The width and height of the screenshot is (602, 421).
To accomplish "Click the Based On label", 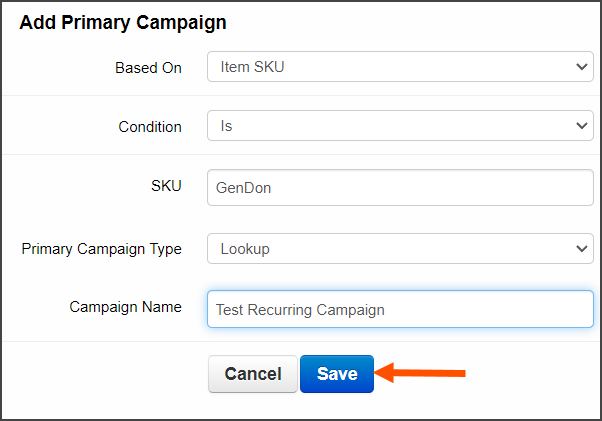I will 148,68.
